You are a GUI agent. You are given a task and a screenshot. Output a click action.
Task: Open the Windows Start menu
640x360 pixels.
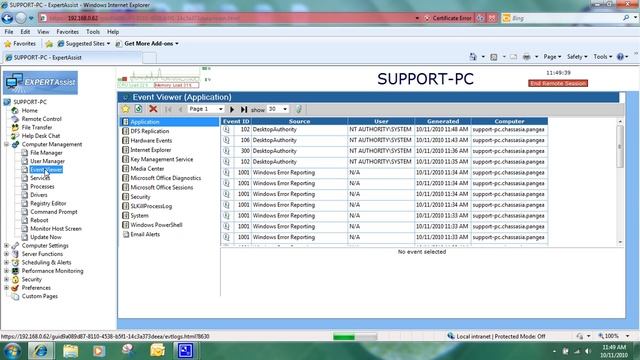pyautogui.click(x=12, y=351)
